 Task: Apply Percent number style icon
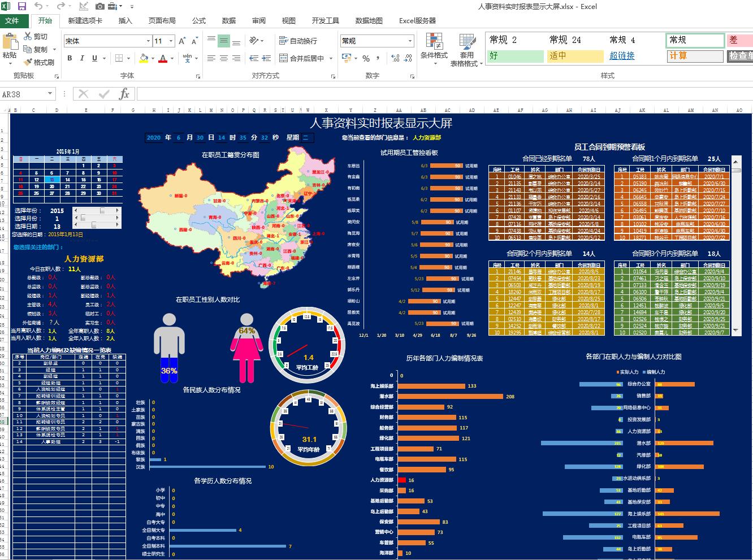[365, 58]
